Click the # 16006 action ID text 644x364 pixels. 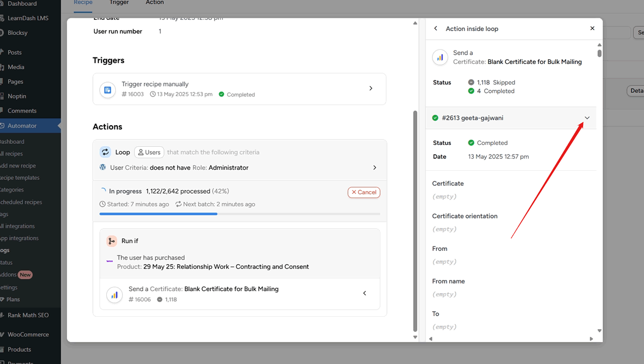(x=140, y=300)
